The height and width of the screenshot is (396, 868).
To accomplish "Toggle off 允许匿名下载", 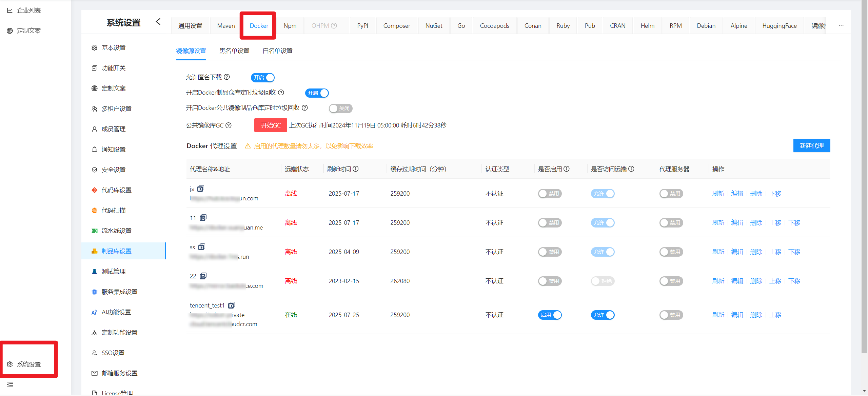I will [x=262, y=77].
